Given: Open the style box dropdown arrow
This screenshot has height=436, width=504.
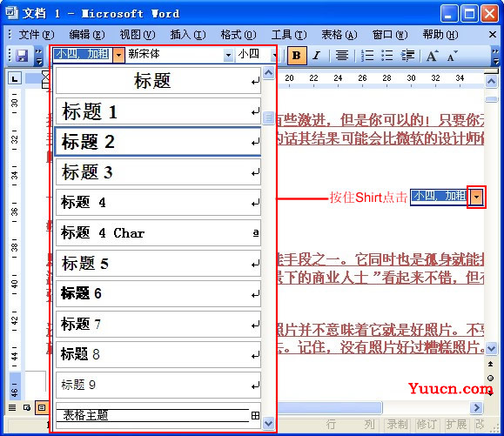Looking at the screenshot, I should pos(118,56).
